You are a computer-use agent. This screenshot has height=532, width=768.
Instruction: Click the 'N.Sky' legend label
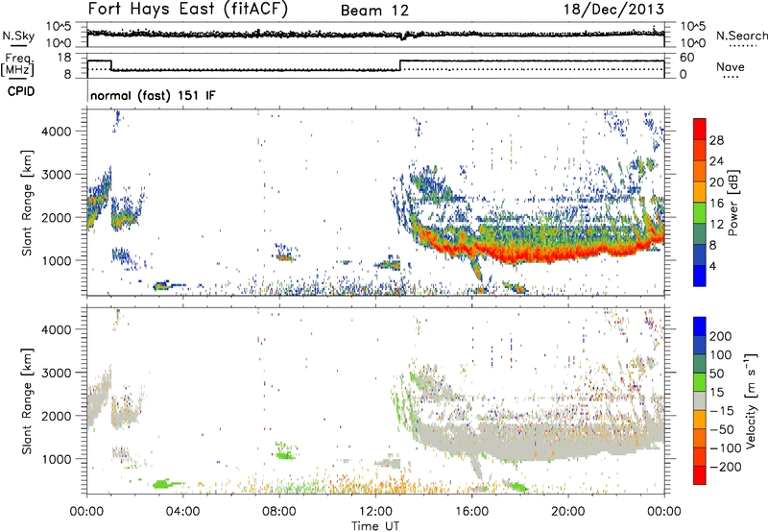(18, 36)
